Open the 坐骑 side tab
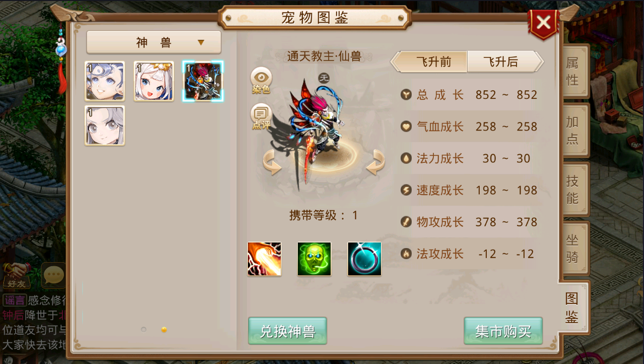The image size is (644, 364). (573, 248)
